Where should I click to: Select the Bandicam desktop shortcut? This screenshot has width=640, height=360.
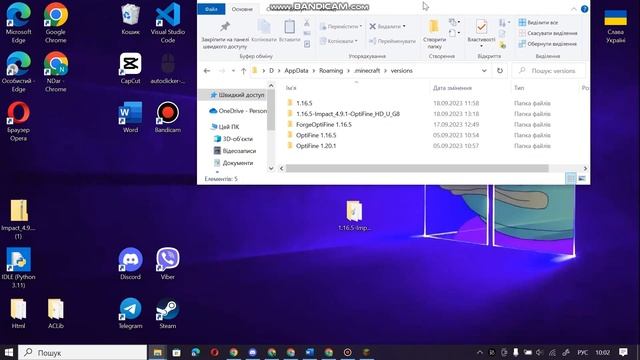[168, 118]
